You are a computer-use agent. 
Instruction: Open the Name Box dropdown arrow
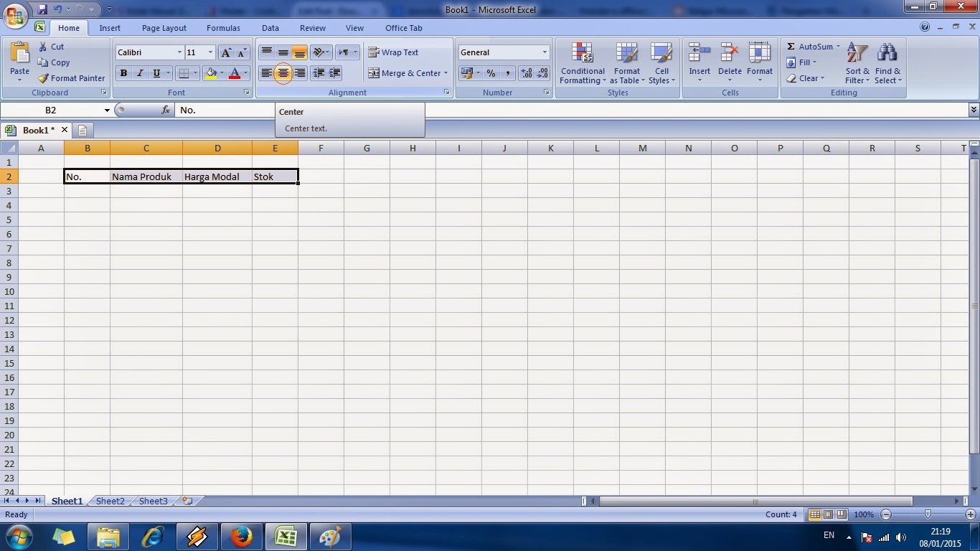click(x=107, y=110)
